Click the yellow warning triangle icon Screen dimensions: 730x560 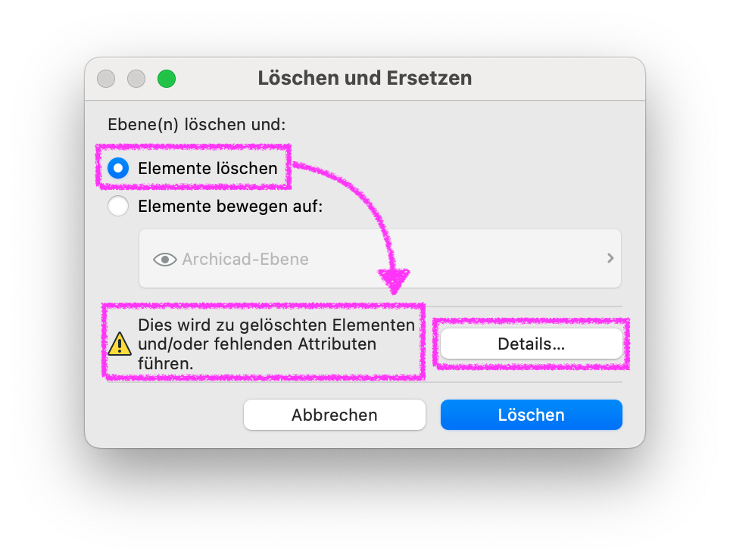(x=120, y=344)
